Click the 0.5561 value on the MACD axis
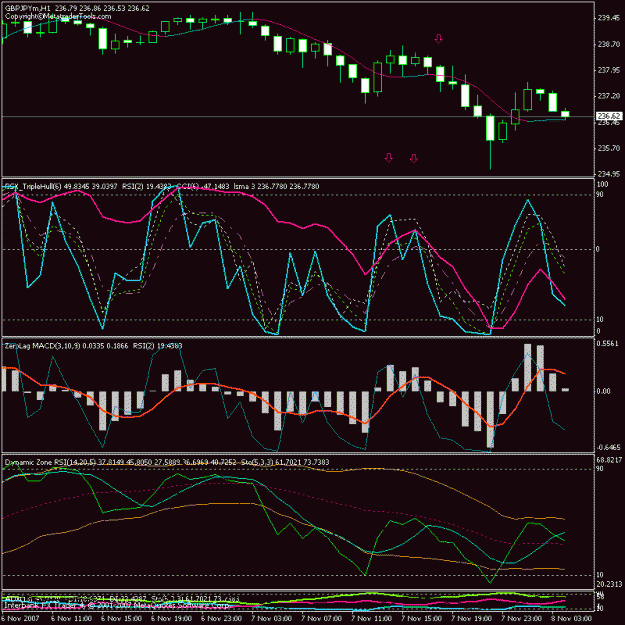 pyautogui.click(x=607, y=344)
